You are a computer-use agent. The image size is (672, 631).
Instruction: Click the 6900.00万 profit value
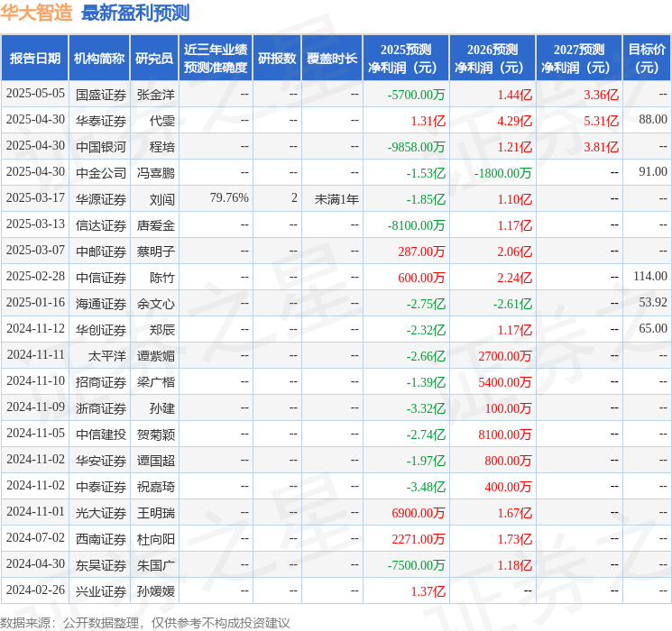[419, 513]
